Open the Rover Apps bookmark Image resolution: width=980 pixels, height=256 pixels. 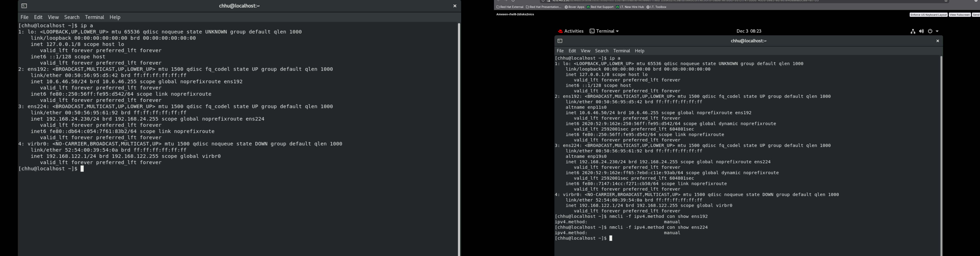(575, 7)
